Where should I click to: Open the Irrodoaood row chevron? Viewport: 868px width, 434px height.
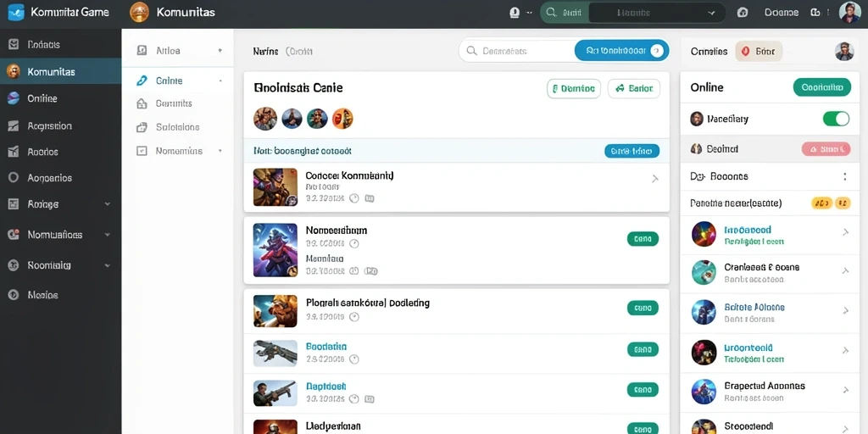point(845,232)
